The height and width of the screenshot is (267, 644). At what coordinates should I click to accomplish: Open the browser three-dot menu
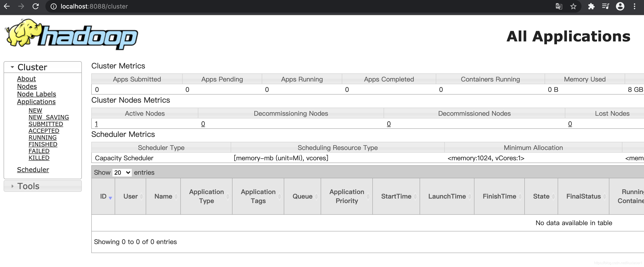point(635,6)
